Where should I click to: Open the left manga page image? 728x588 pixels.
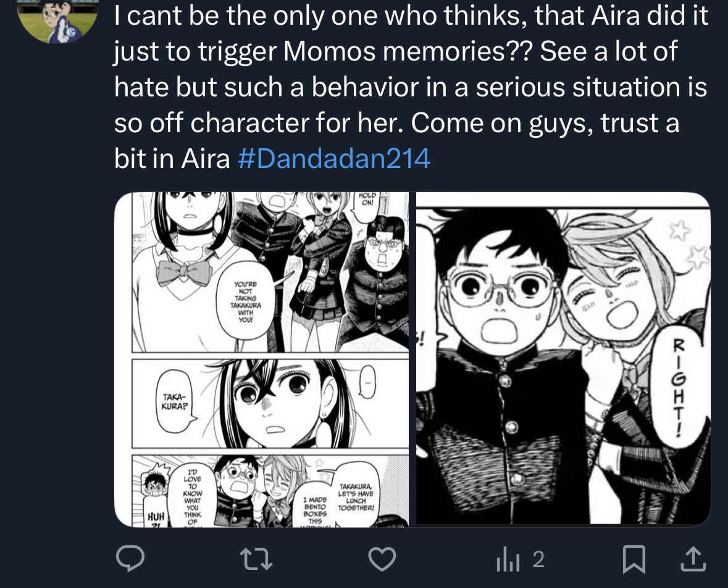[261, 359]
